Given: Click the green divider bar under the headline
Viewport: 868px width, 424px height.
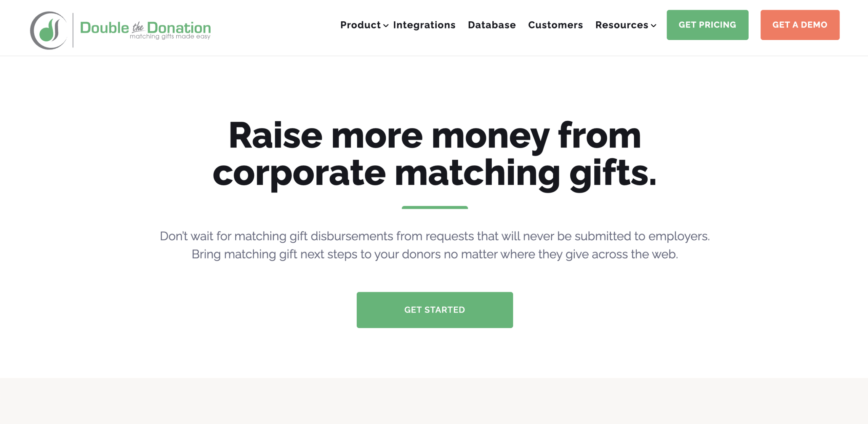Looking at the screenshot, I should (435, 207).
